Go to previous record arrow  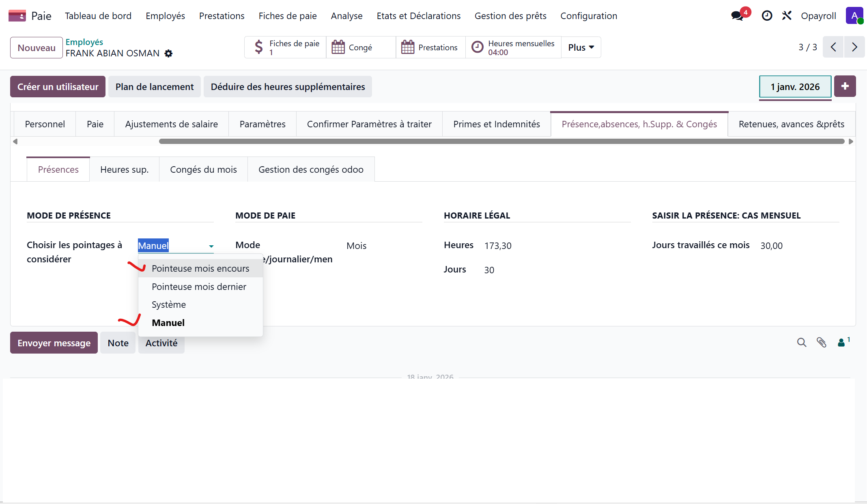tap(833, 47)
